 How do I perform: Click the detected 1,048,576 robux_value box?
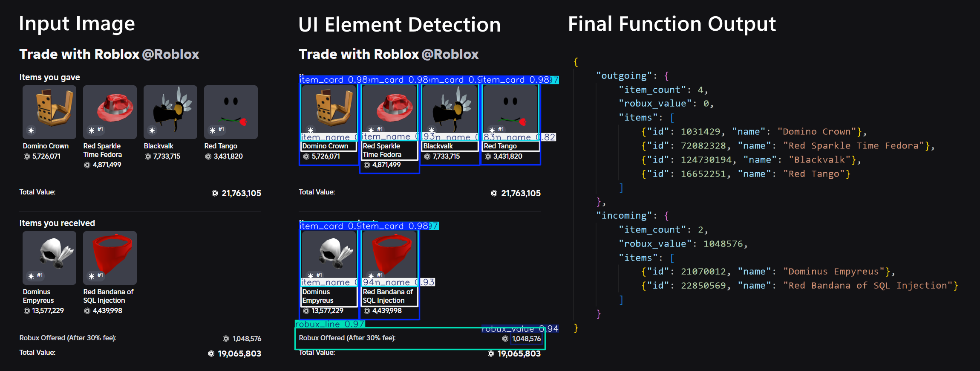coord(526,339)
